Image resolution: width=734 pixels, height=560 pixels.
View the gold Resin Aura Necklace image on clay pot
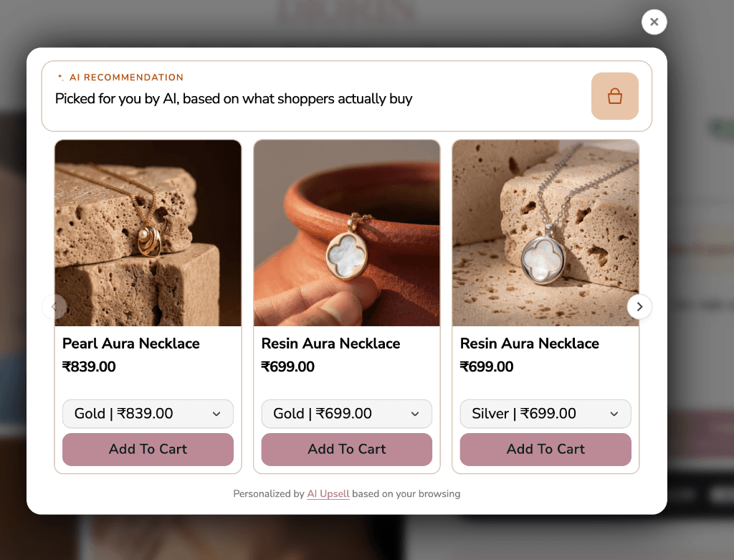[x=346, y=233]
